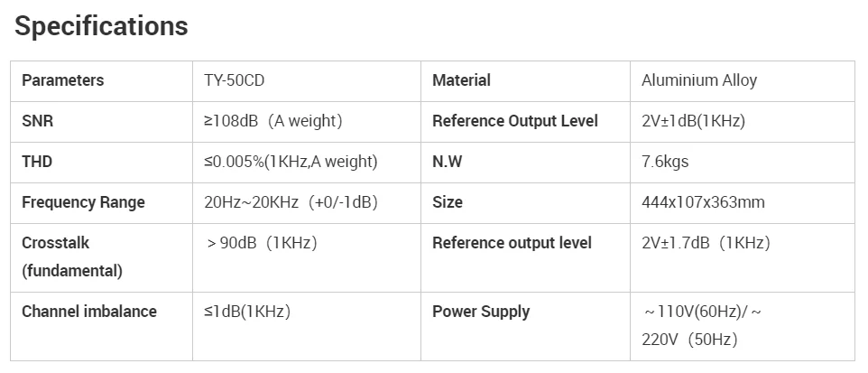Click the Crosstalk (fundamental) label

point(71,256)
